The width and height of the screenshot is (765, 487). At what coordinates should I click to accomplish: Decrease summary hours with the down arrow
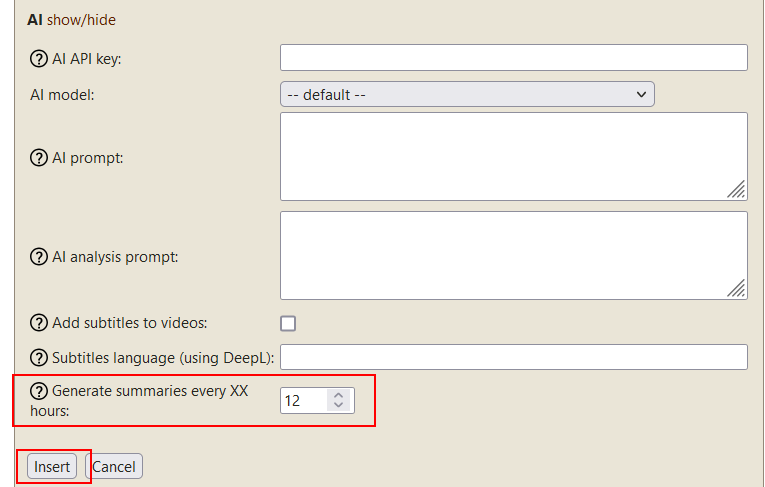pos(339,406)
